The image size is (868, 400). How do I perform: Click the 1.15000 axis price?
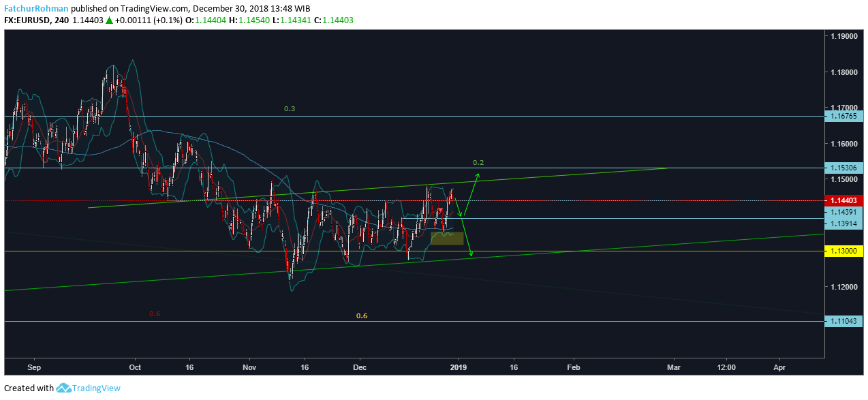[843, 179]
